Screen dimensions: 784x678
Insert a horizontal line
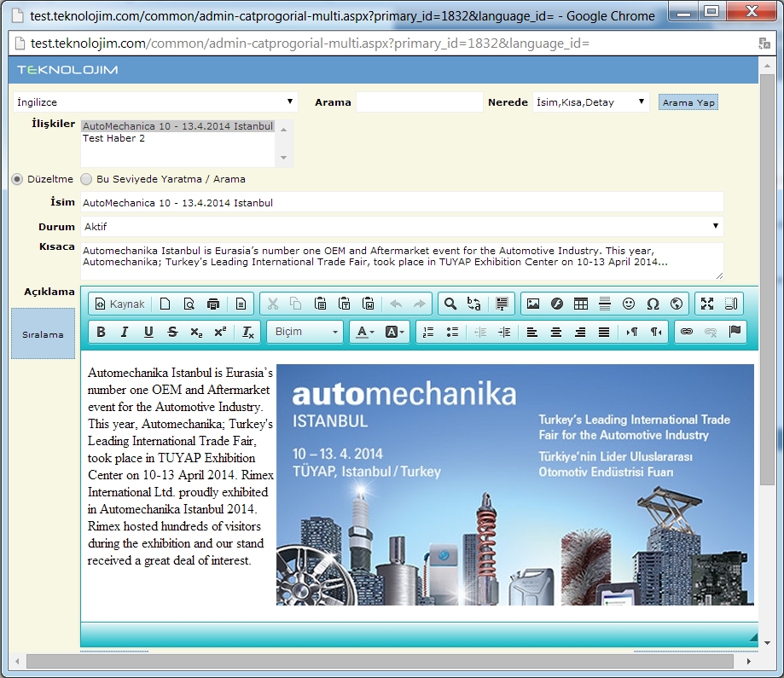click(x=605, y=304)
